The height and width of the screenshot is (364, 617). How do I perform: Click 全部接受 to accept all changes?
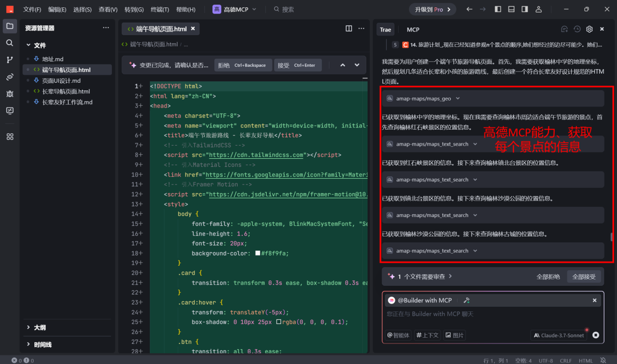(x=584, y=277)
